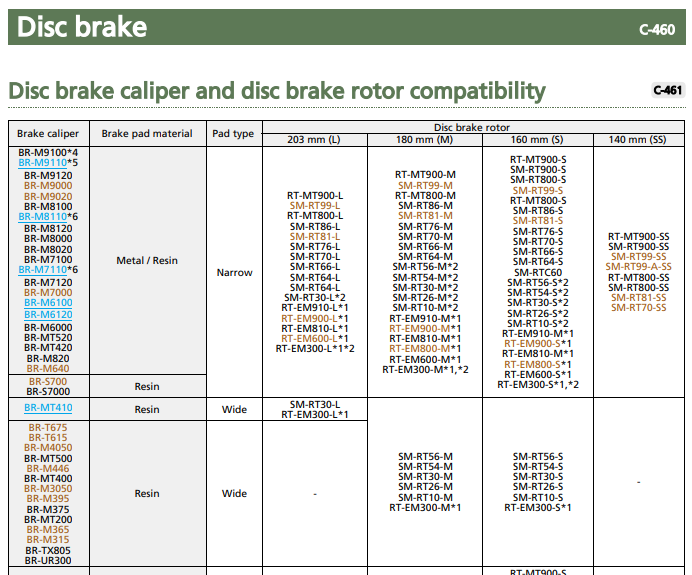Select SM-RT10-M in Wide row
Screen dimensions: 692x575
click(425, 497)
